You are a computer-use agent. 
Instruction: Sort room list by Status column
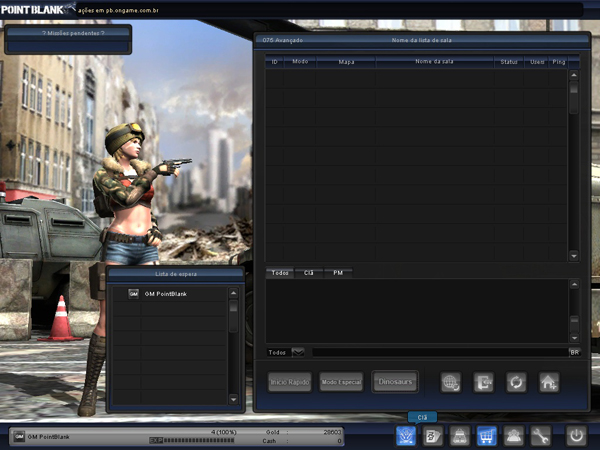[509, 62]
